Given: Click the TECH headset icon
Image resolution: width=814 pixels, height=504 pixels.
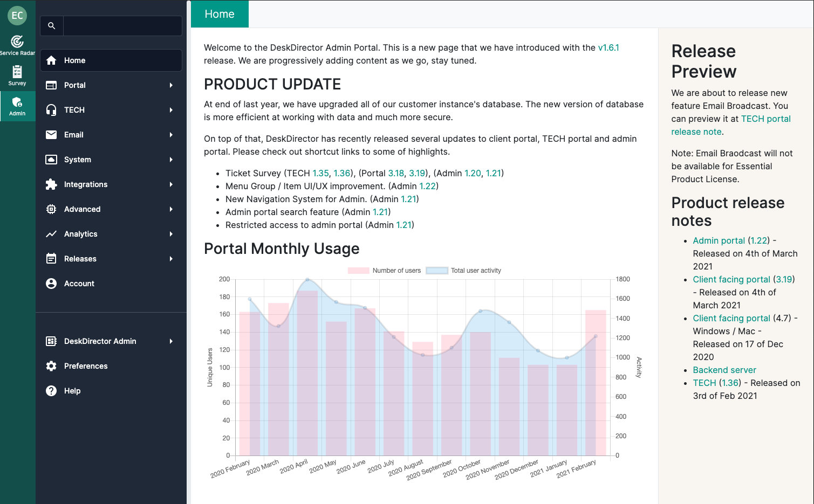Looking at the screenshot, I should point(51,110).
